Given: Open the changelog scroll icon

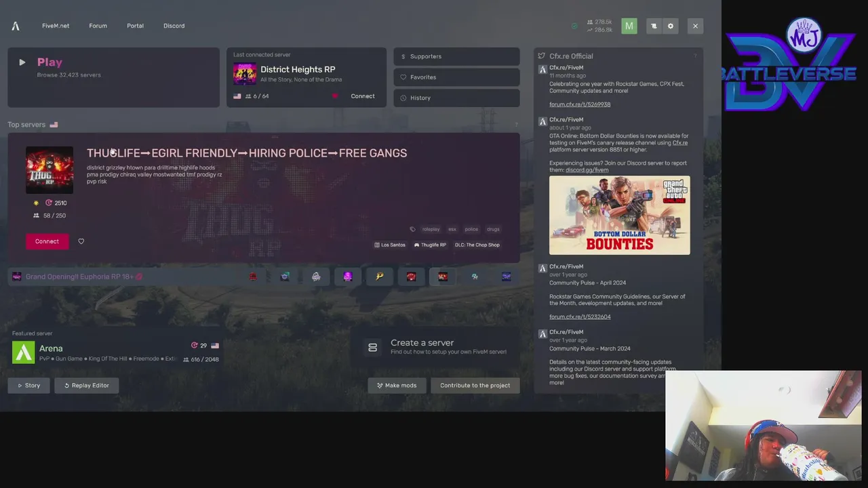Looking at the screenshot, I should tap(654, 26).
